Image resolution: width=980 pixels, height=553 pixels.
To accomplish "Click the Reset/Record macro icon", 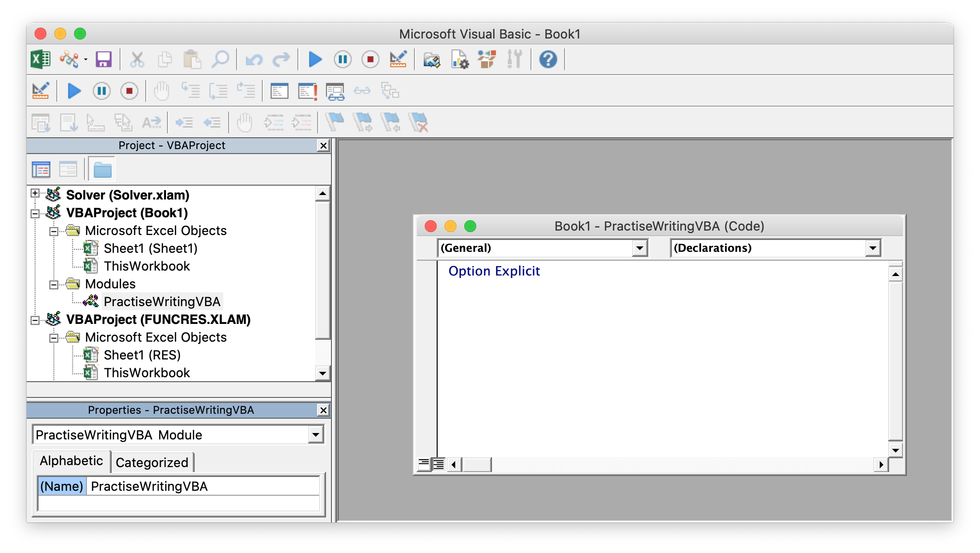I will pyautogui.click(x=370, y=59).
